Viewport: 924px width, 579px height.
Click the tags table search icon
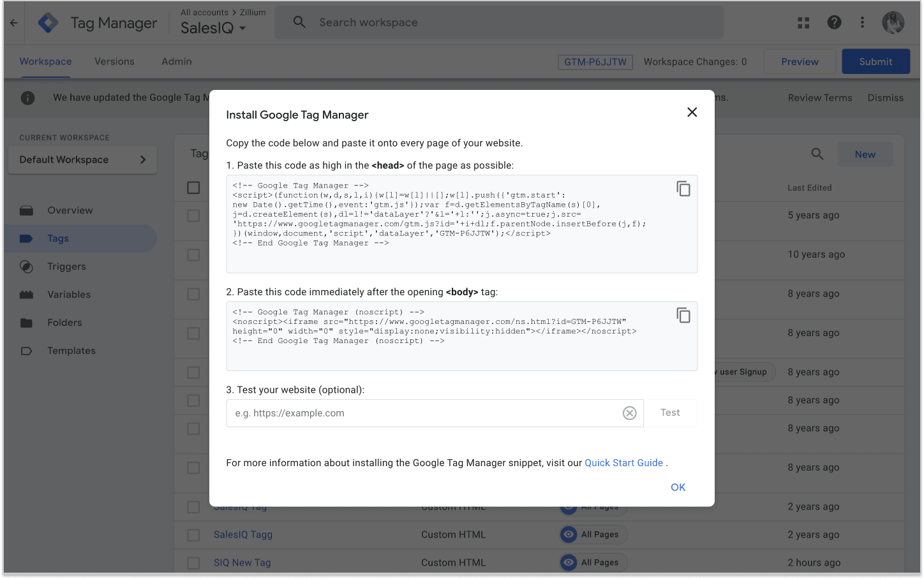click(817, 154)
